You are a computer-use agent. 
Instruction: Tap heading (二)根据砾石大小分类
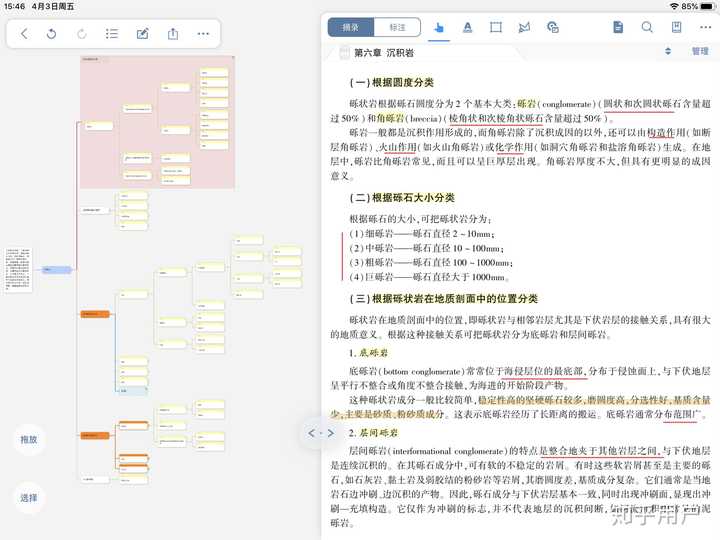(x=402, y=198)
